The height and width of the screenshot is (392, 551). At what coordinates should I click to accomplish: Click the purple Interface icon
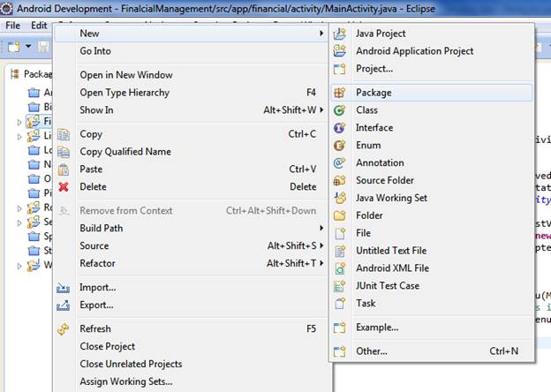coord(339,128)
